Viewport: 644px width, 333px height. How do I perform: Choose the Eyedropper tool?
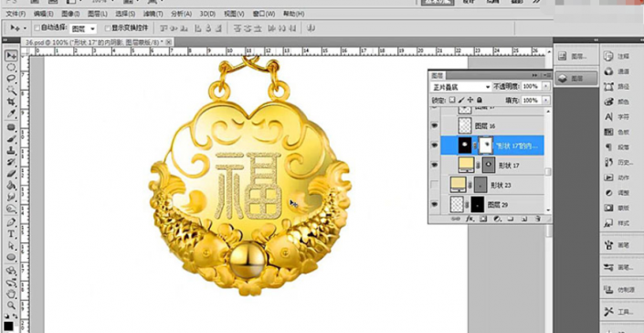tap(12, 113)
